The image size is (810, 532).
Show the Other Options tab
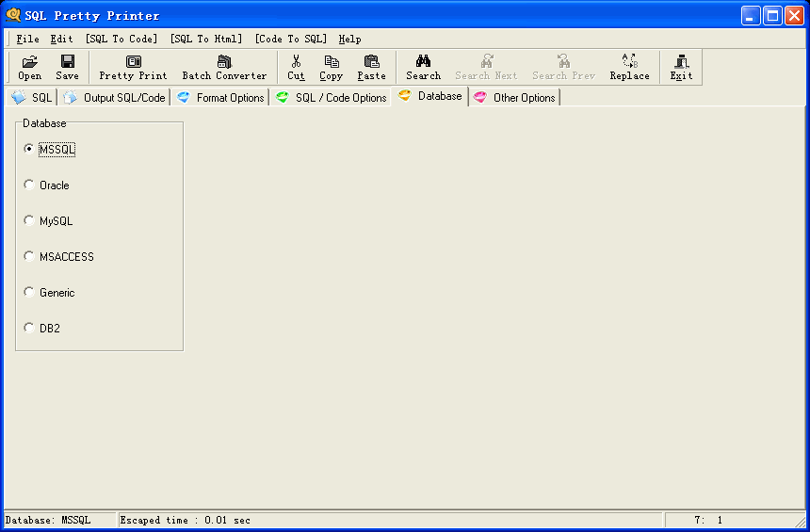pos(514,98)
